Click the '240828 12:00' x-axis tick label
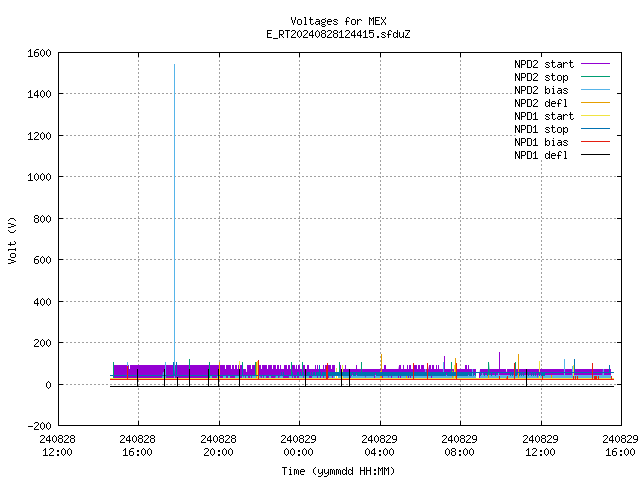This screenshot has width=640, height=480. click(x=57, y=445)
